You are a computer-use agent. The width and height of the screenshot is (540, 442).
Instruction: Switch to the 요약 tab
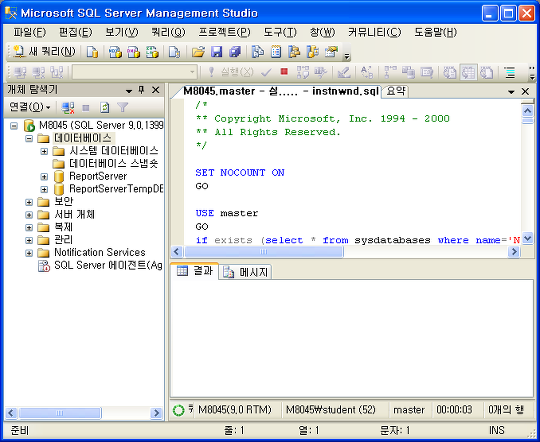coord(395,91)
